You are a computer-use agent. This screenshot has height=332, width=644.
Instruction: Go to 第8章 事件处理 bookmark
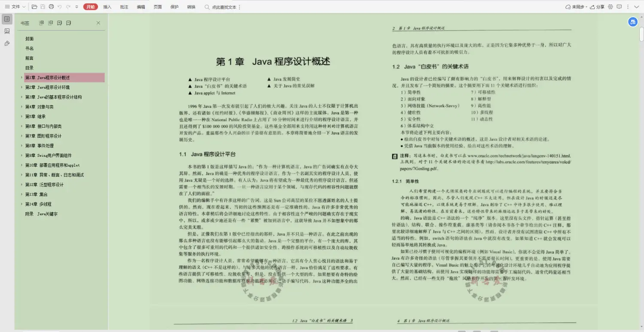click(x=39, y=146)
